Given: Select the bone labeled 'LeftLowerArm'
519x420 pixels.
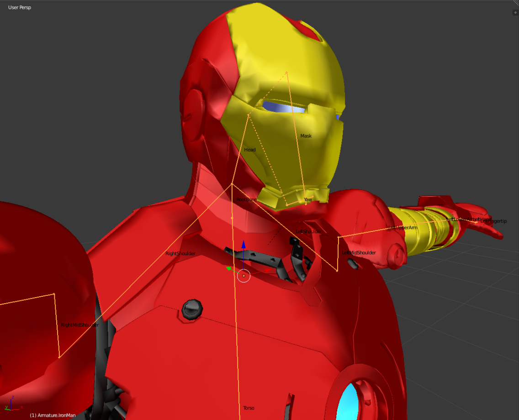Looking at the screenshot, I should tap(461, 219).
